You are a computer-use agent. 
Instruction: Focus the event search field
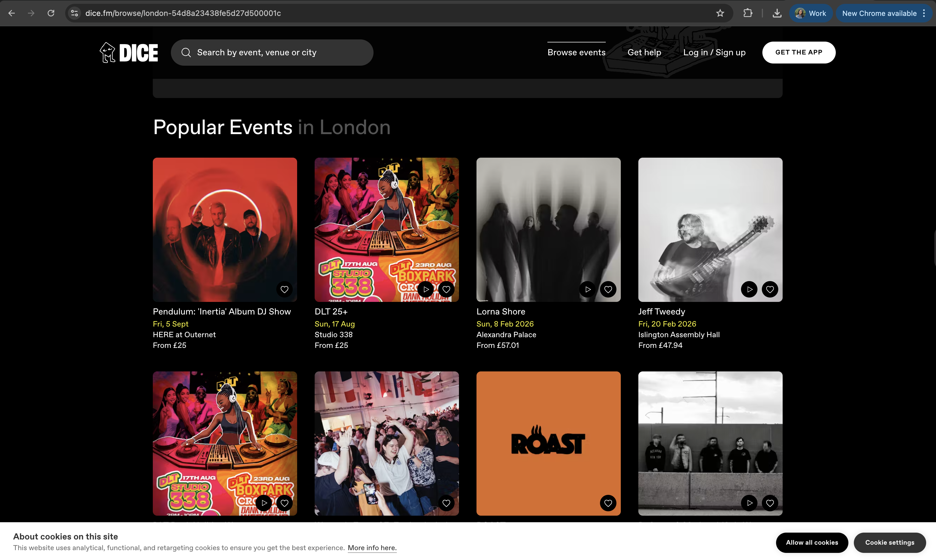coord(272,53)
